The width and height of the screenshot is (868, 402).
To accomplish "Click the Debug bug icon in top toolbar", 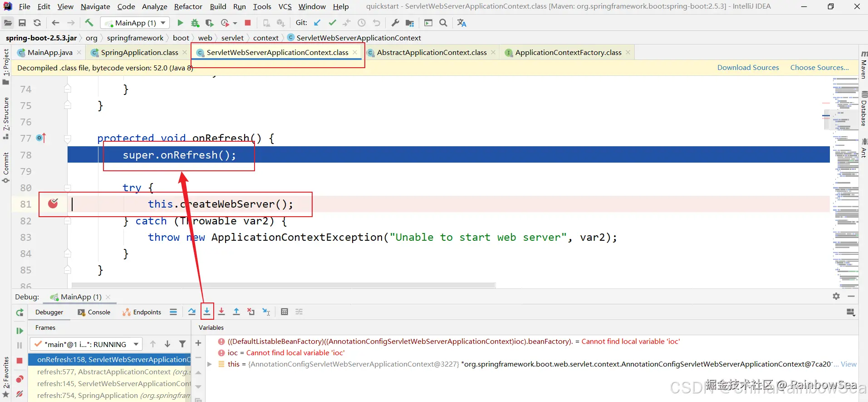I will coord(195,23).
